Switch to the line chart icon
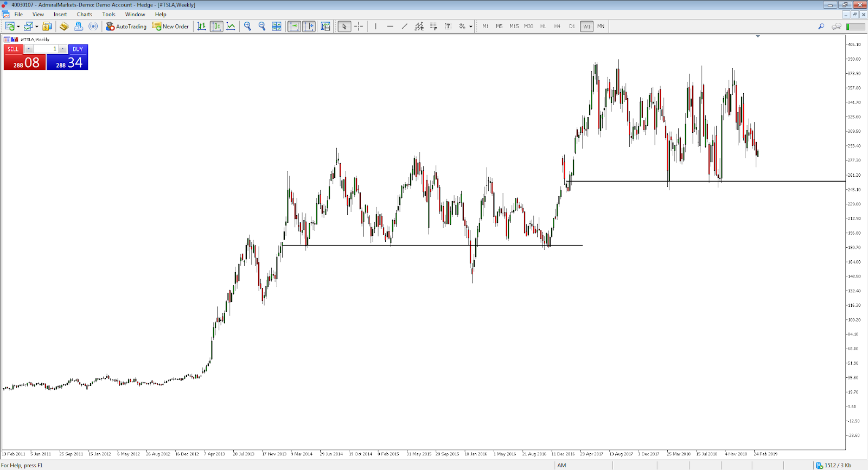 pos(231,26)
